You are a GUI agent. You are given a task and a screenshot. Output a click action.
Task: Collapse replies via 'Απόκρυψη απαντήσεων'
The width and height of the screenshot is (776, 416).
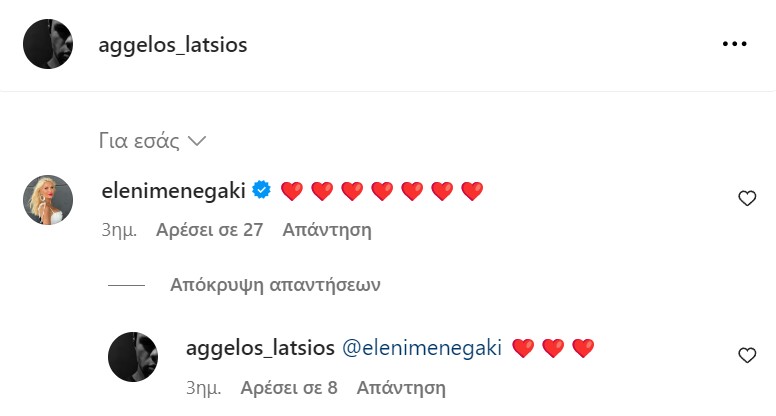[276, 285]
